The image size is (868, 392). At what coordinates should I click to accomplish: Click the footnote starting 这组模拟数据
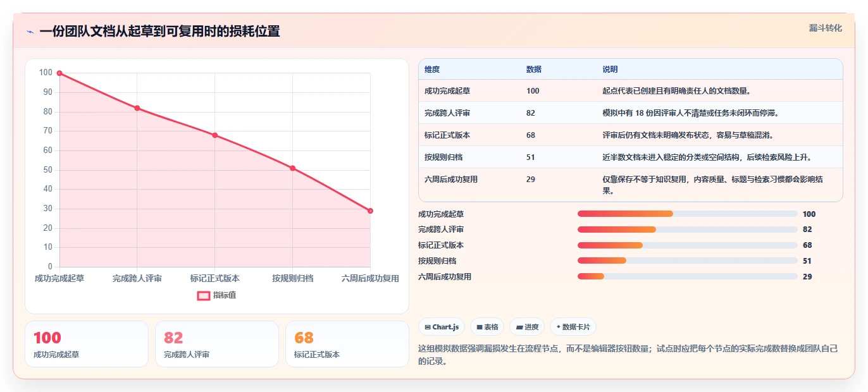tap(628, 355)
